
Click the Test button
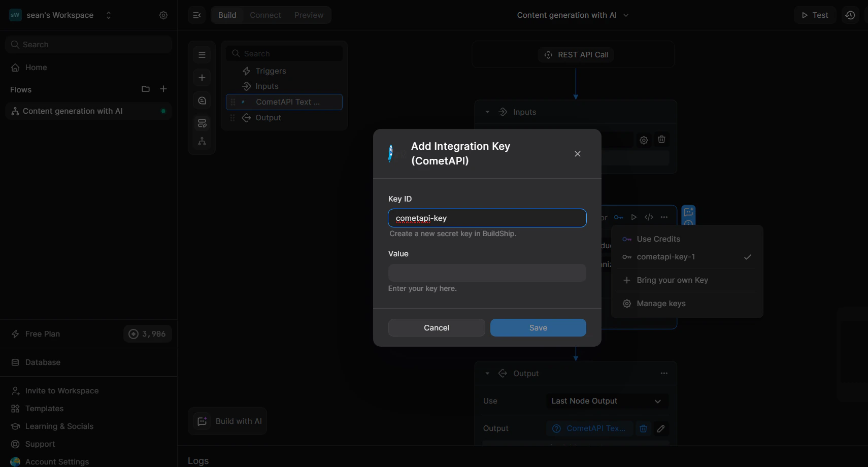pyautogui.click(x=815, y=15)
